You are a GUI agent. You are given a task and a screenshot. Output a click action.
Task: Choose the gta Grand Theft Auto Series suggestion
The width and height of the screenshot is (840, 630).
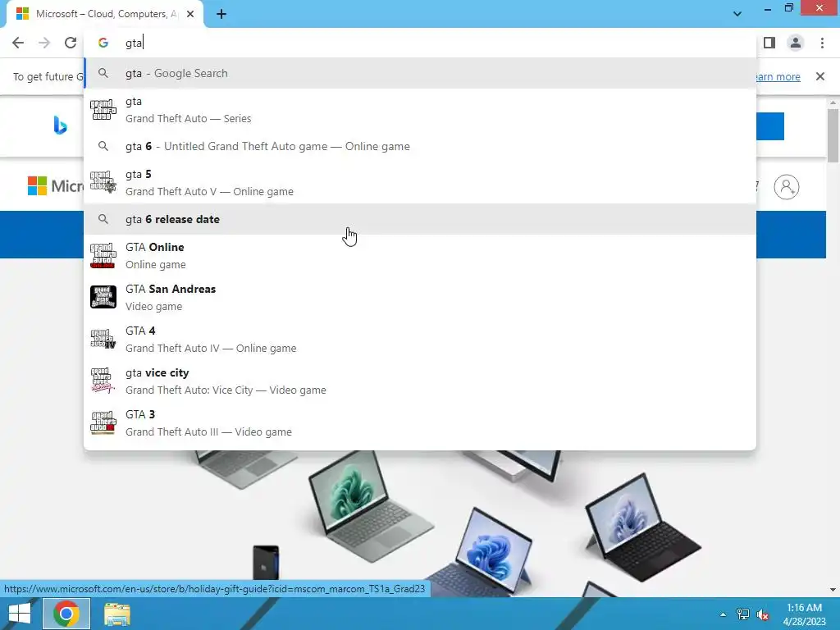click(x=420, y=110)
